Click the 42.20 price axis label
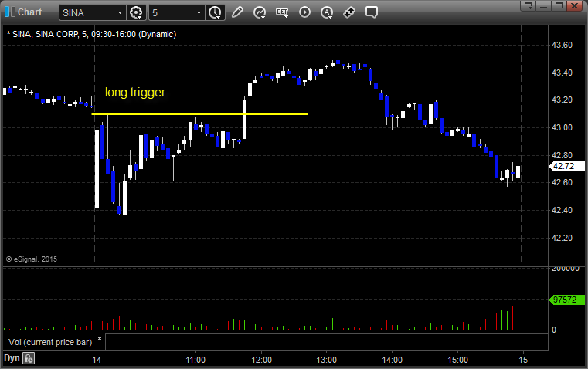The image size is (588, 369). click(563, 238)
